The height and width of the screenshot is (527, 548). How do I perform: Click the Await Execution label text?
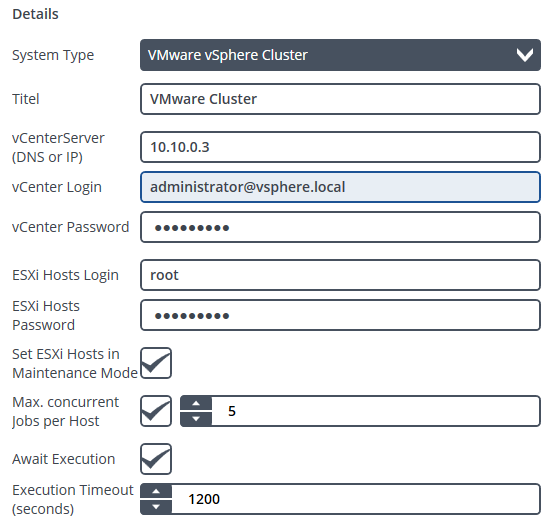[x=64, y=459]
